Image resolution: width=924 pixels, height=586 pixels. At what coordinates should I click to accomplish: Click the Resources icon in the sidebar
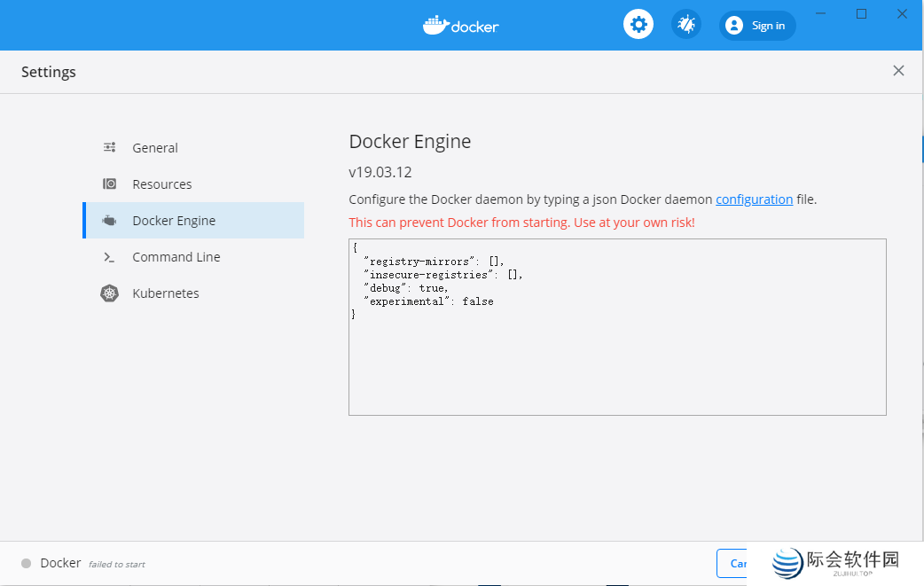click(109, 184)
